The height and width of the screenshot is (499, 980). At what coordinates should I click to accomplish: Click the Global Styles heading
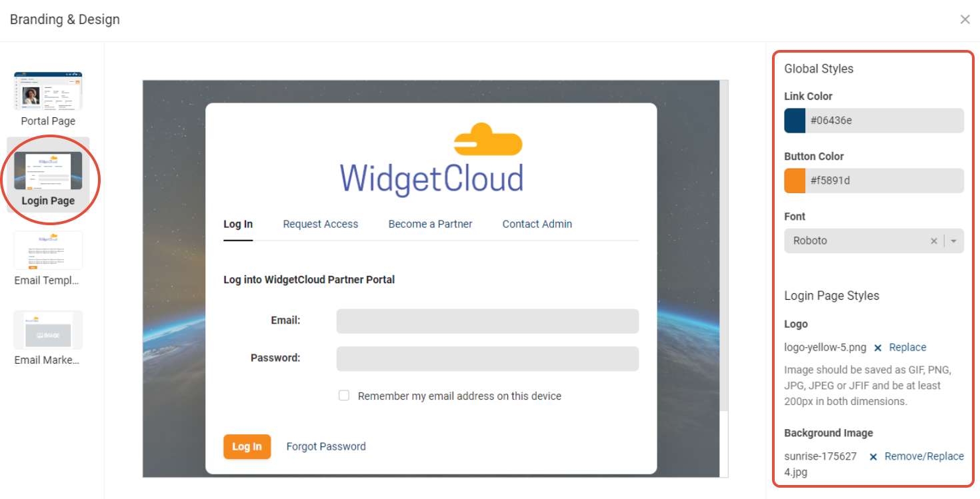click(x=819, y=69)
